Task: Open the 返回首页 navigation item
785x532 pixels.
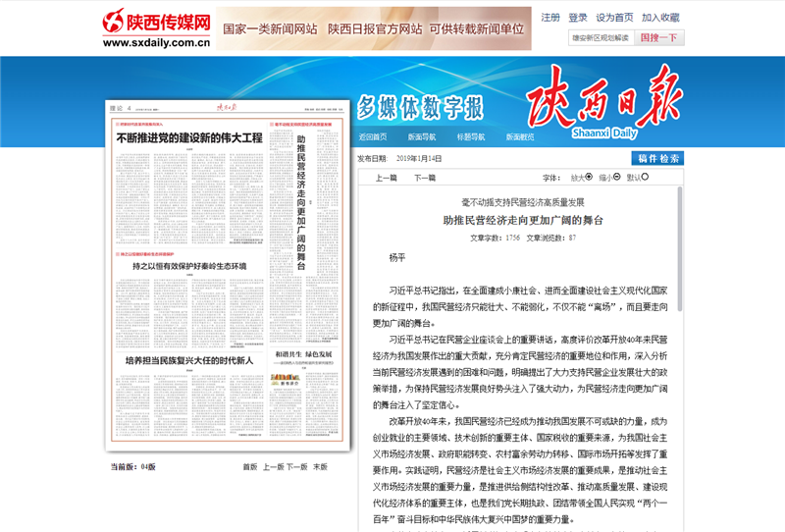Action: tap(373, 136)
